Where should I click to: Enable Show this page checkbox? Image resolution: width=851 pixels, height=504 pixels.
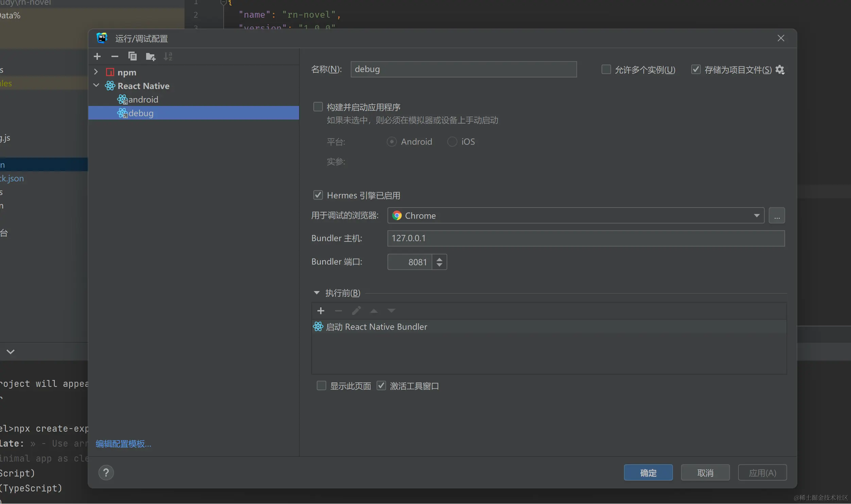pyautogui.click(x=321, y=385)
